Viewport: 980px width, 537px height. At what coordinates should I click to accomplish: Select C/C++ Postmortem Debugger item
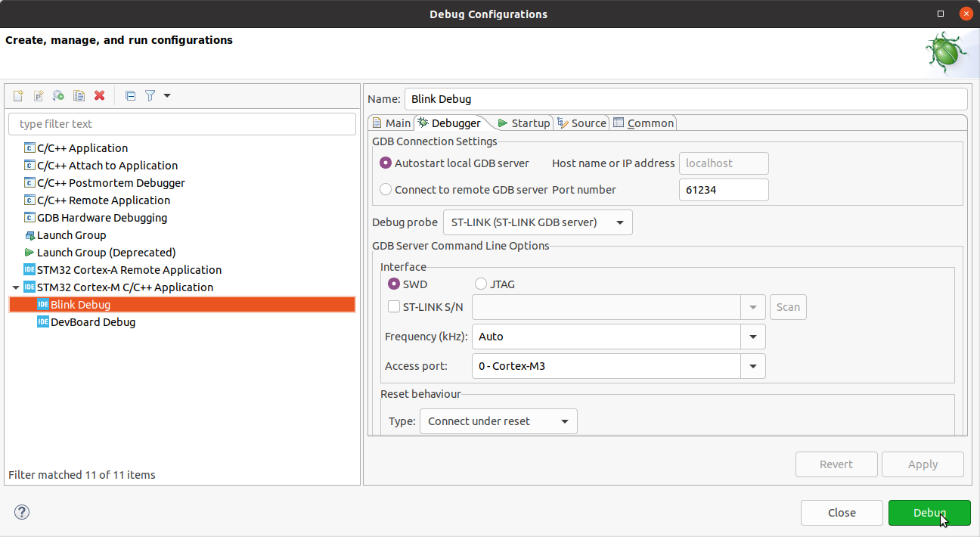coord(111,183)
